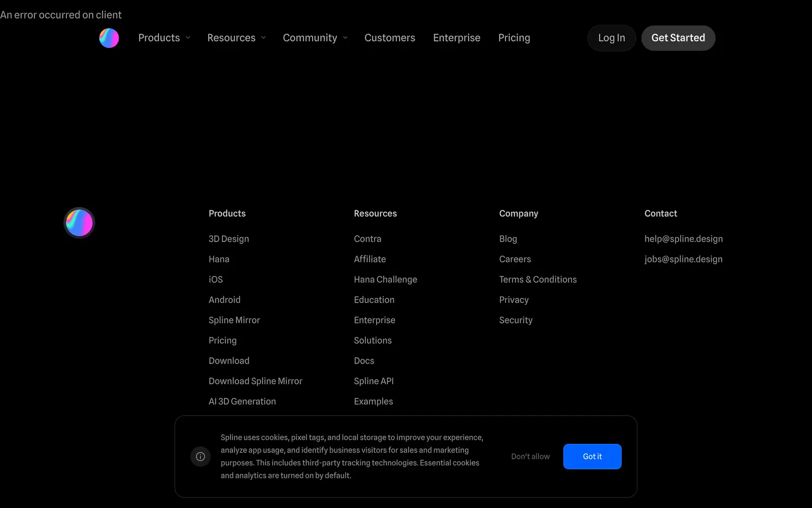Viewport: 812px width, 508px height.
Task: Click the jobs@spline.design email link
Action: 684,259
